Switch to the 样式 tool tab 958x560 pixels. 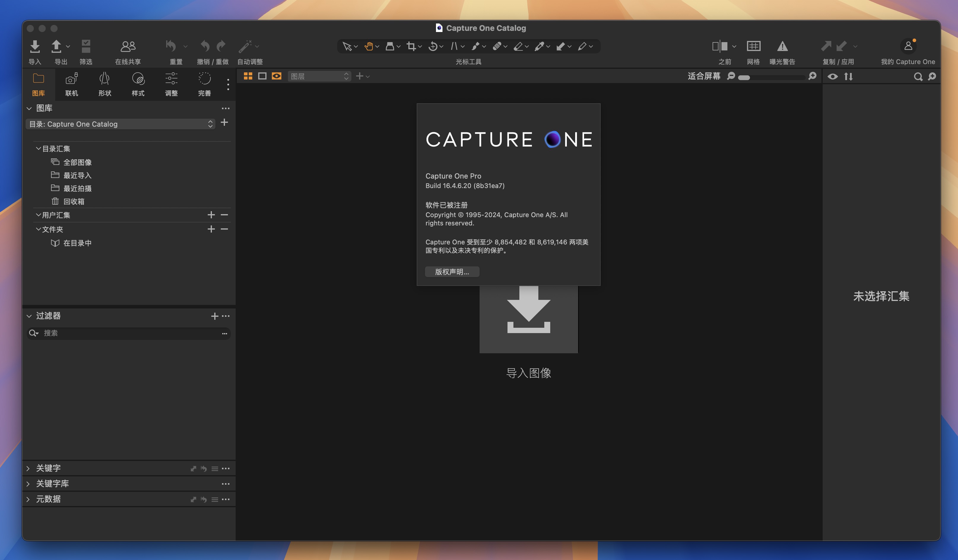[138, 84]
